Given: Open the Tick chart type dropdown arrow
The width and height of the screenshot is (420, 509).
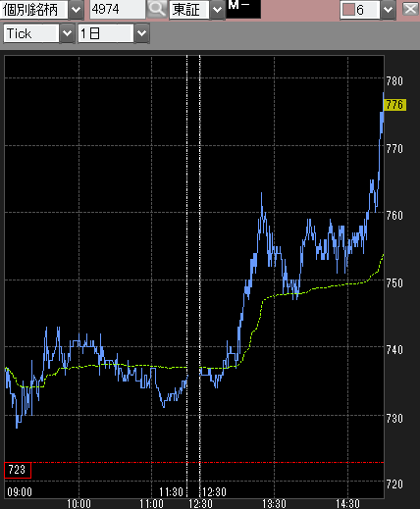Looking at the screenshot, I should (67, 33).
